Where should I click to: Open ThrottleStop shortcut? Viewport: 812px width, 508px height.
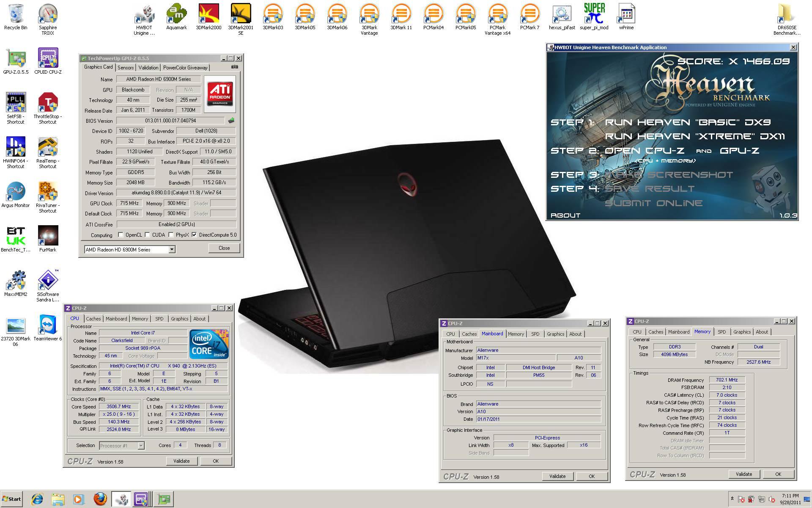[x=48, y=108]
